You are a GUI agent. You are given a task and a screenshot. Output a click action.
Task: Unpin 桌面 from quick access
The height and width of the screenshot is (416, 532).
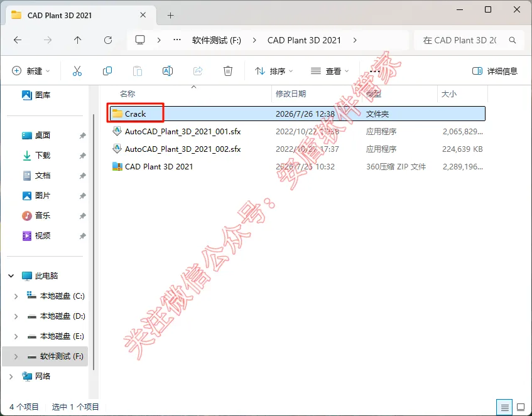[x=82, y=136]
